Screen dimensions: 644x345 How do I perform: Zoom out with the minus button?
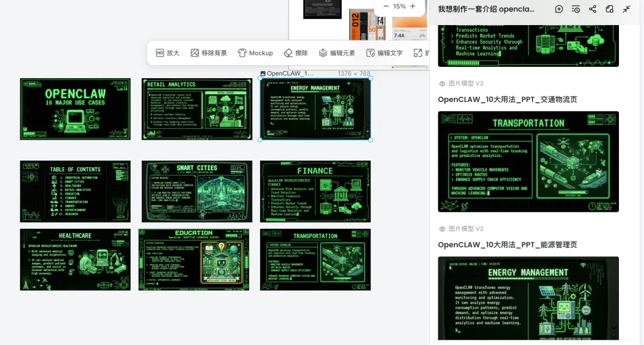[x=386, y=6]
